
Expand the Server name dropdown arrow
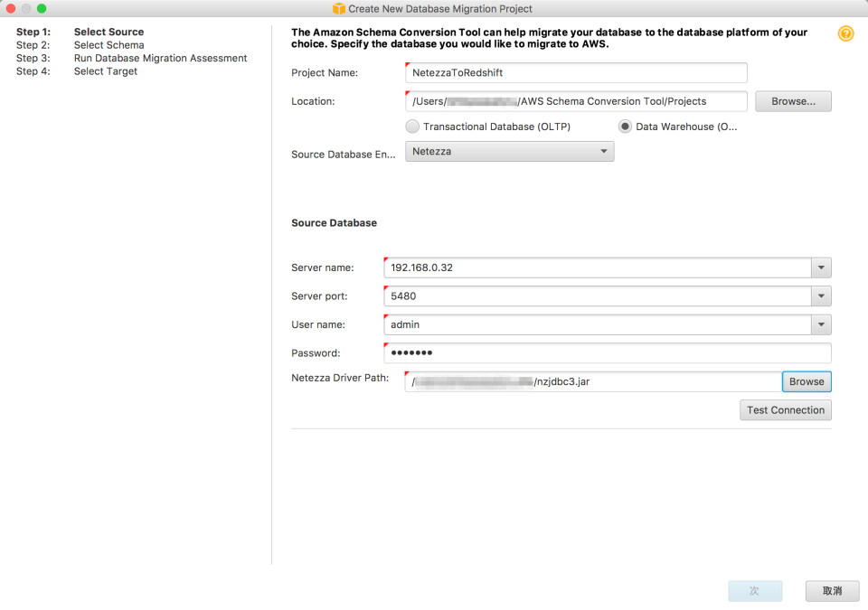tap(821, 267)
